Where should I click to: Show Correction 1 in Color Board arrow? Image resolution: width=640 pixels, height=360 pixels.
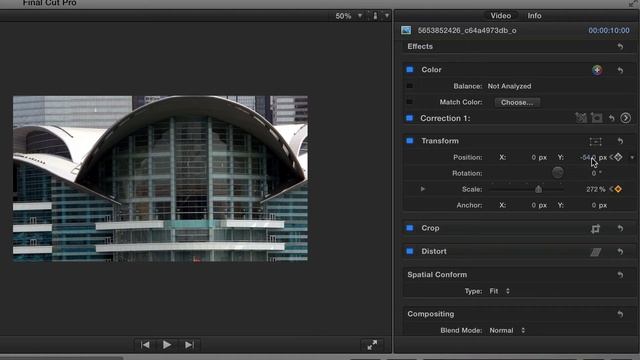(x=625, y=118)
